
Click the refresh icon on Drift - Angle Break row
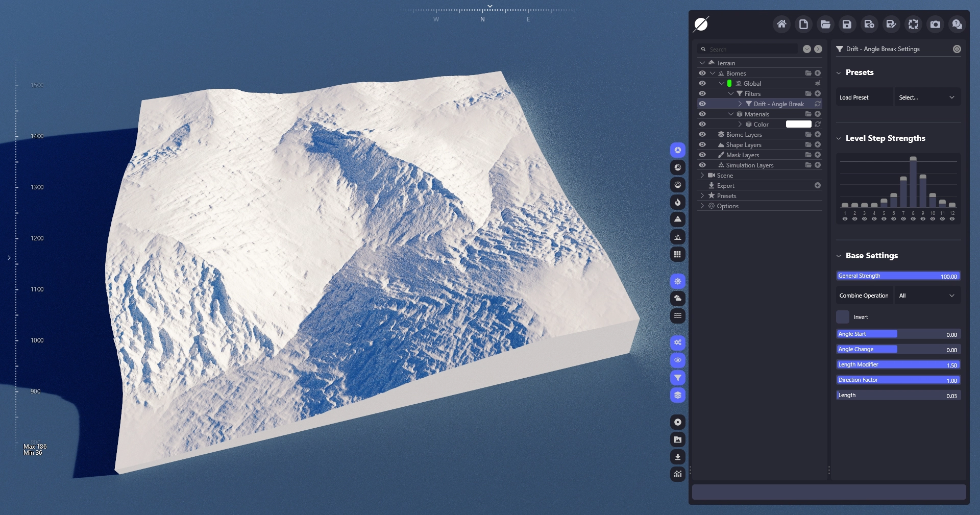coord(818,104)
